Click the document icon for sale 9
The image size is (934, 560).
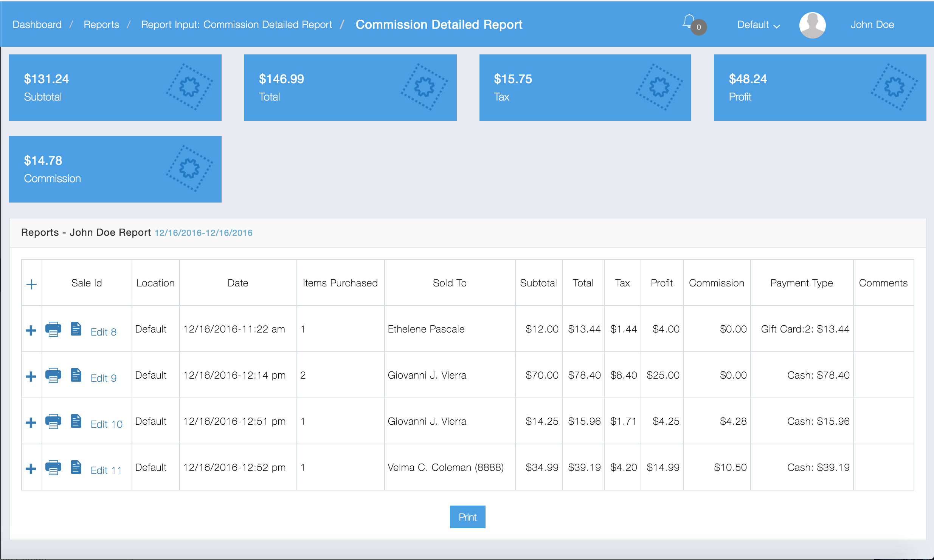(x=76, y=375)
